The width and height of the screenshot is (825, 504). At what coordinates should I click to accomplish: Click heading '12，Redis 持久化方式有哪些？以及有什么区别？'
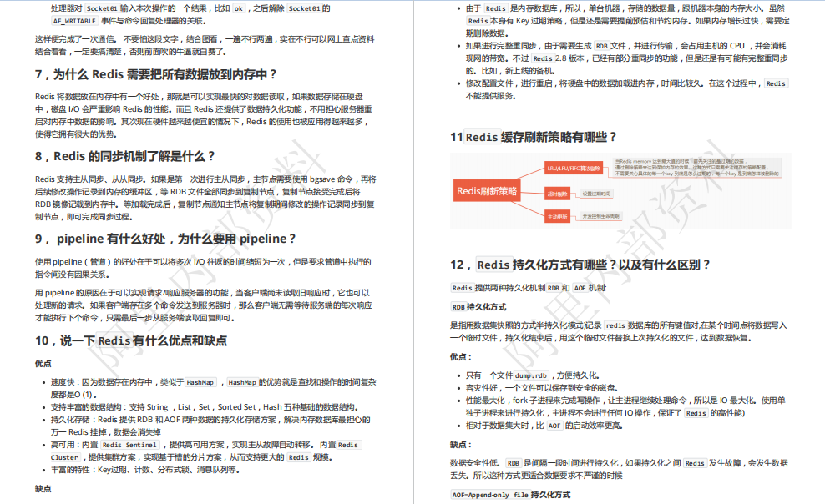[x=580, y=265]
